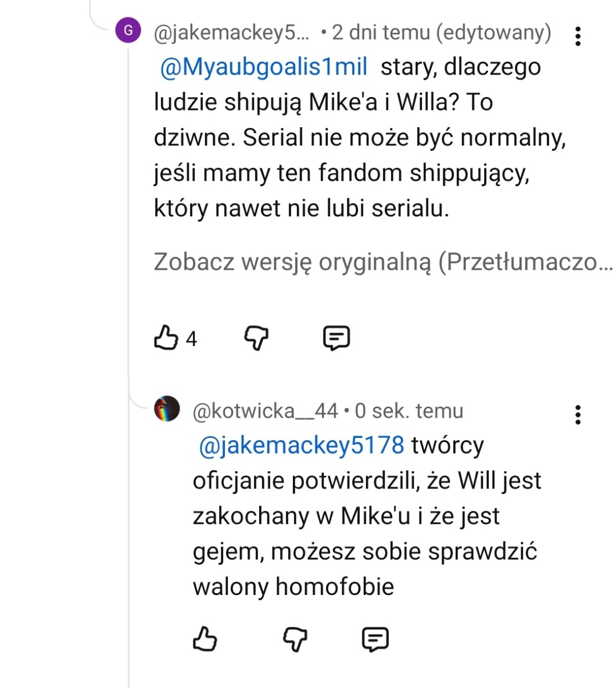Open three-dot menu for kotwicka__44's reply
This screenshot has width=616, height=688.
click(x=577, y=415)
